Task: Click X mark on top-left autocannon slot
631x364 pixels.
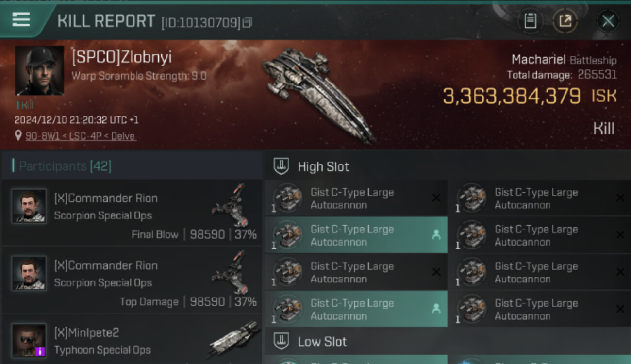Action: tap(436, 198)
